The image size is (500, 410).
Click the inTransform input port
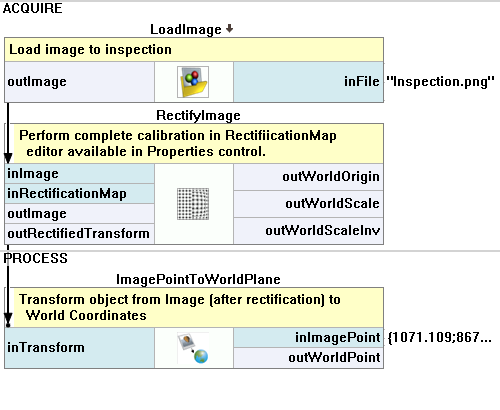(x=79, y=348)
